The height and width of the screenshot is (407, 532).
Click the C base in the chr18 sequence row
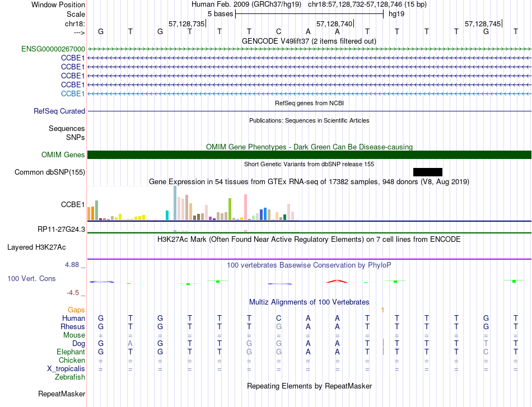278,31
